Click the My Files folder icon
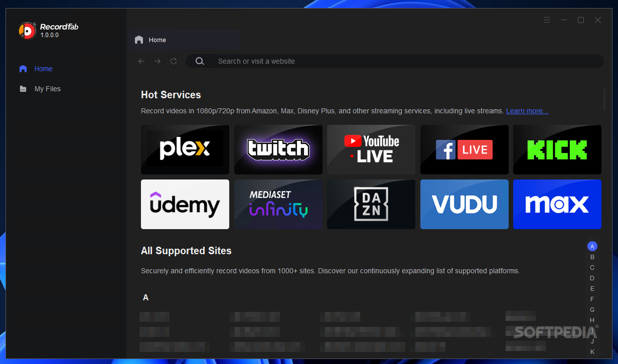618x364 pixels. 23,89
